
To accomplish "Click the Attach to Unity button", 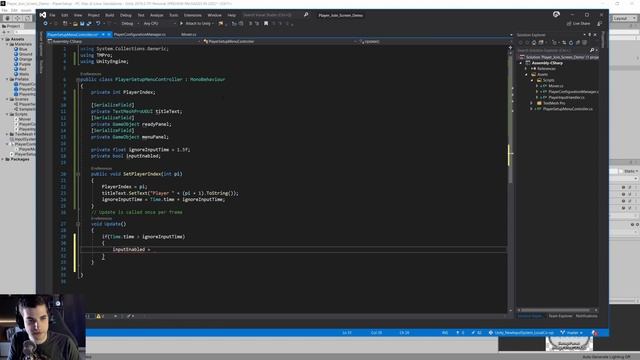I will tap(196, 24).
